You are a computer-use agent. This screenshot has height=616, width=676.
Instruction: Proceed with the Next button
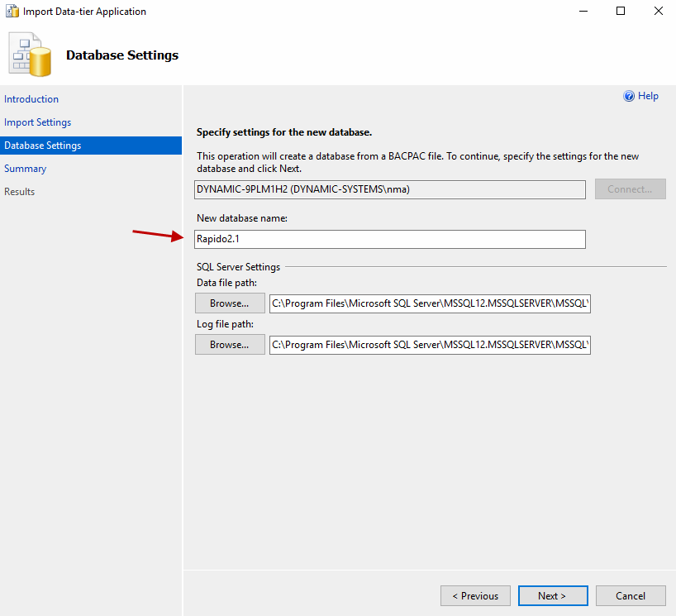(x=552, y=596)
